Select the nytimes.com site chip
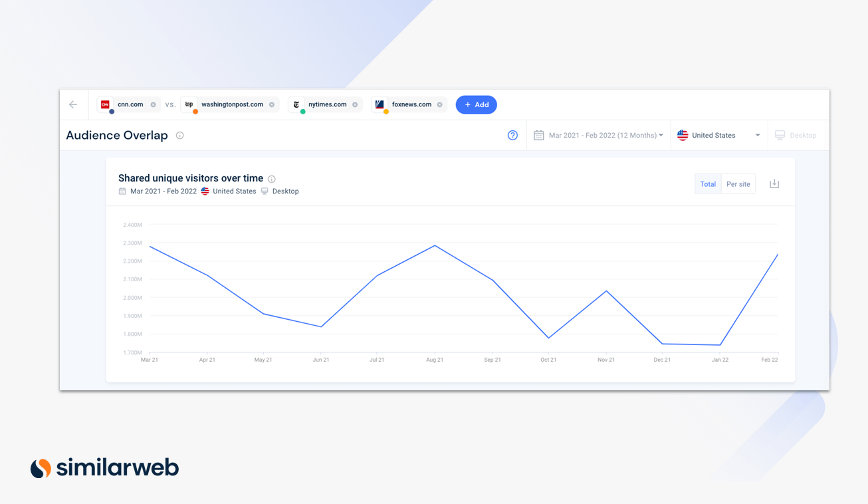The image size is (868, 504). 325,104
